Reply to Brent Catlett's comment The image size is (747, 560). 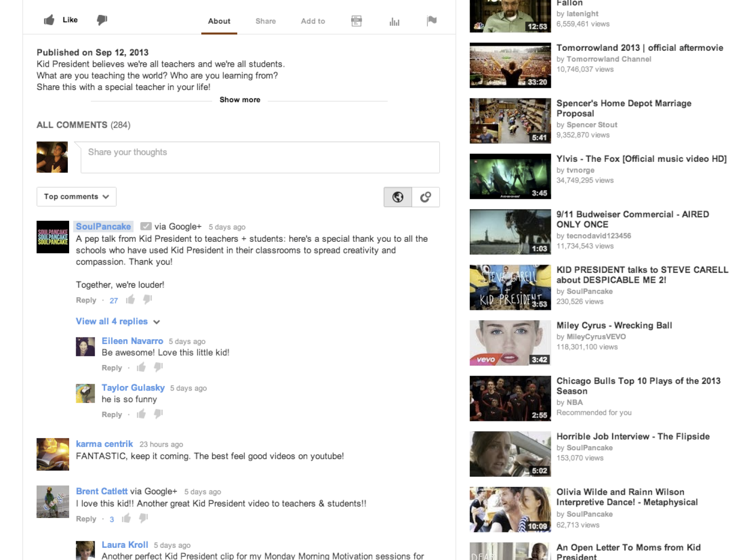click(86, 519)
